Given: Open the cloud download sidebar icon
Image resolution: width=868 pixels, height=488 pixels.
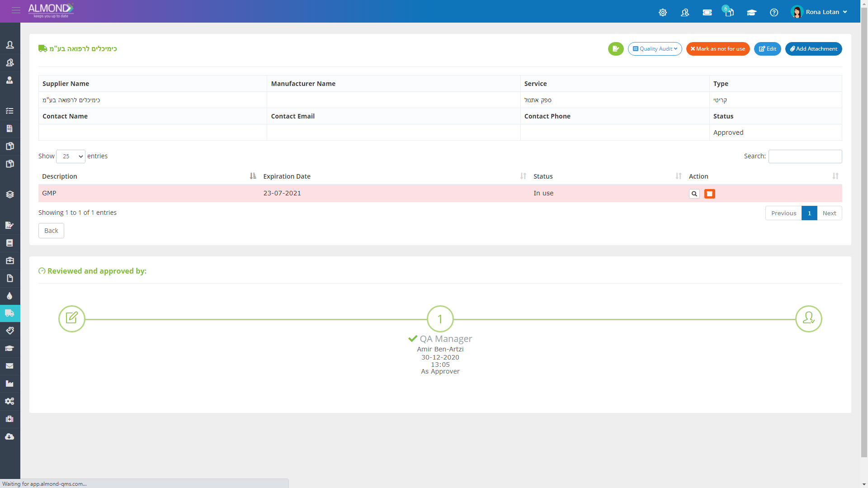Looking at the screenshot, I should (x=9, y=436).
